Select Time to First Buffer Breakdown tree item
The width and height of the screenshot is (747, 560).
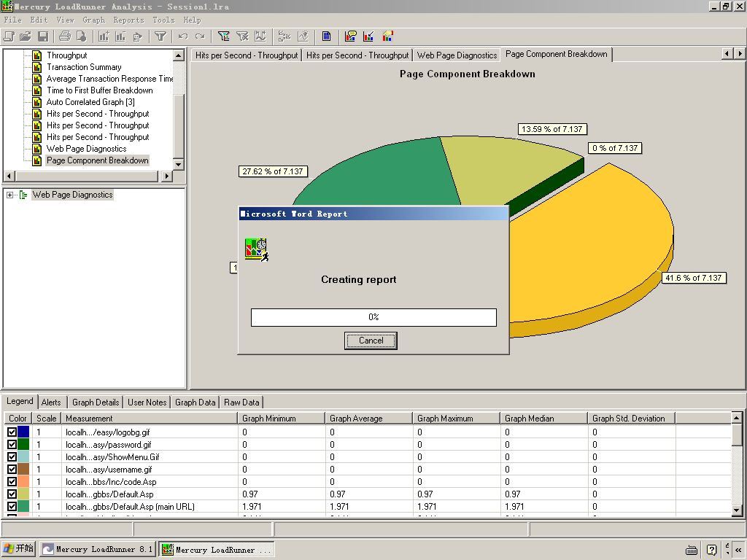point(99,90)
